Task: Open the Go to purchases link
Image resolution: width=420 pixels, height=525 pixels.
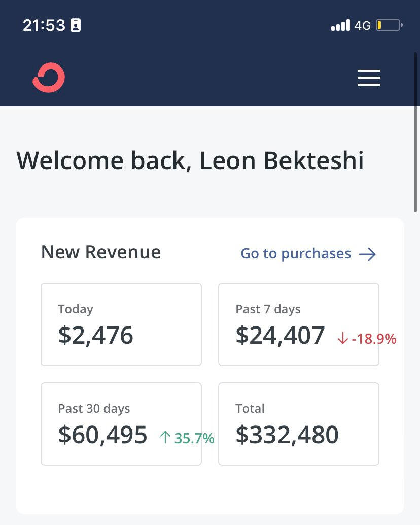Action: pyautogui.click(x=296, y=254)
